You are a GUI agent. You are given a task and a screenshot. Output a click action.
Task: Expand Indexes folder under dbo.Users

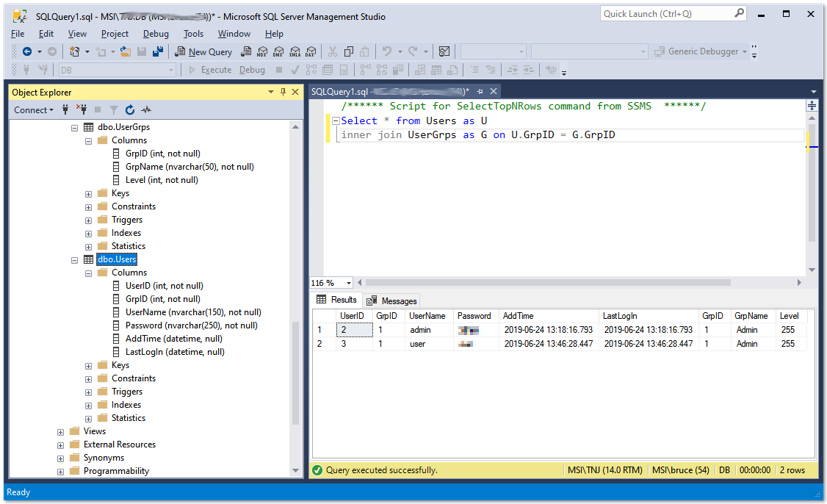tap(88, 405)
